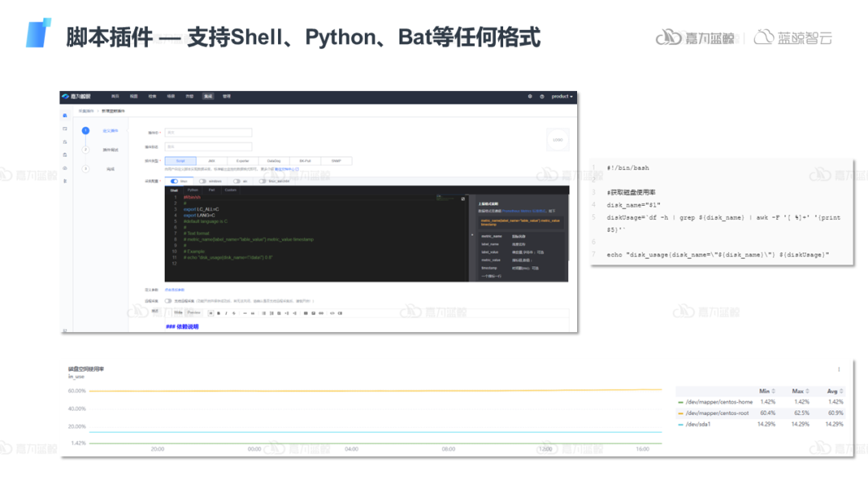
Task: Open Prometheus Metrics standard format link
Action: 524,211
